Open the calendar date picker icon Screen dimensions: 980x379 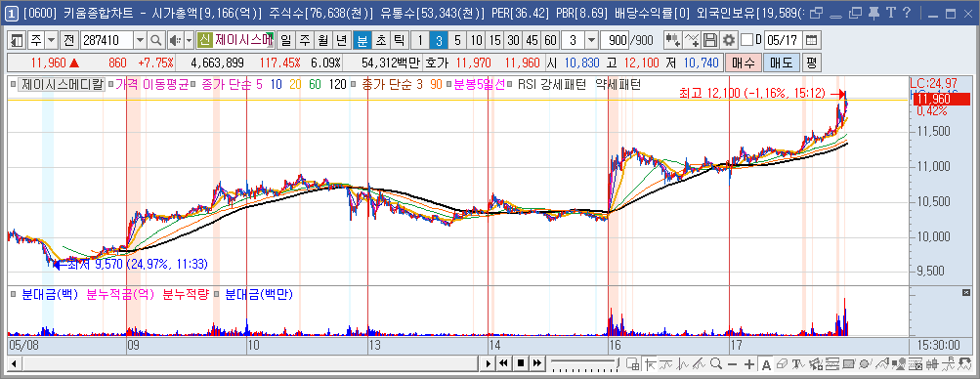[811, 41]
